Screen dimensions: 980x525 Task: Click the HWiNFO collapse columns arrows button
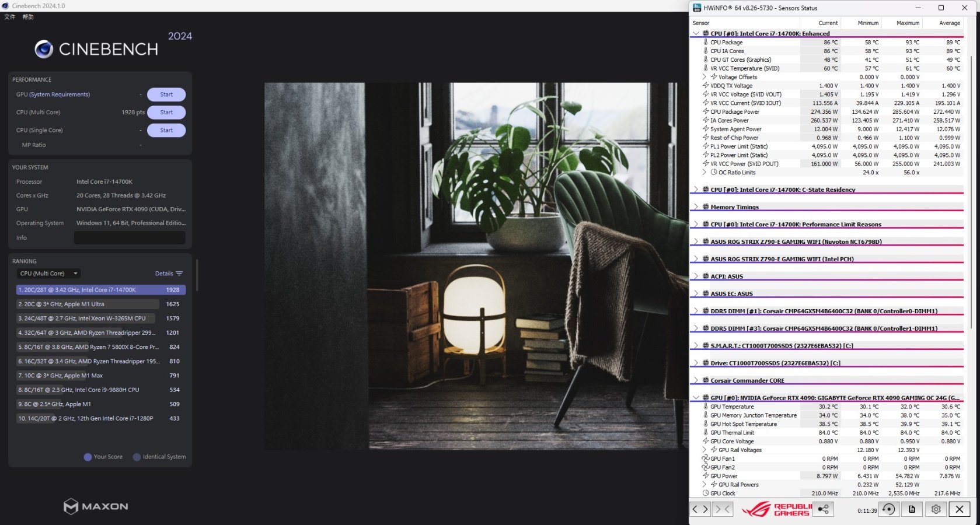pyautogui.click(x=723, y=509)
